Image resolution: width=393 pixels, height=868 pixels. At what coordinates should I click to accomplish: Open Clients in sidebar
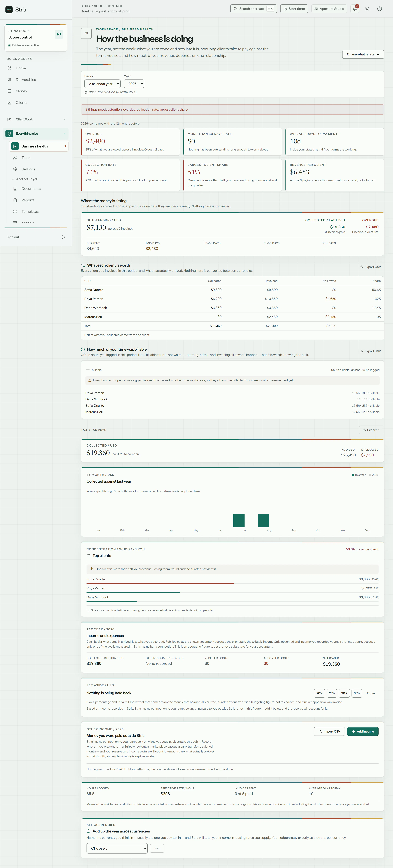click(x=36, y=102)
